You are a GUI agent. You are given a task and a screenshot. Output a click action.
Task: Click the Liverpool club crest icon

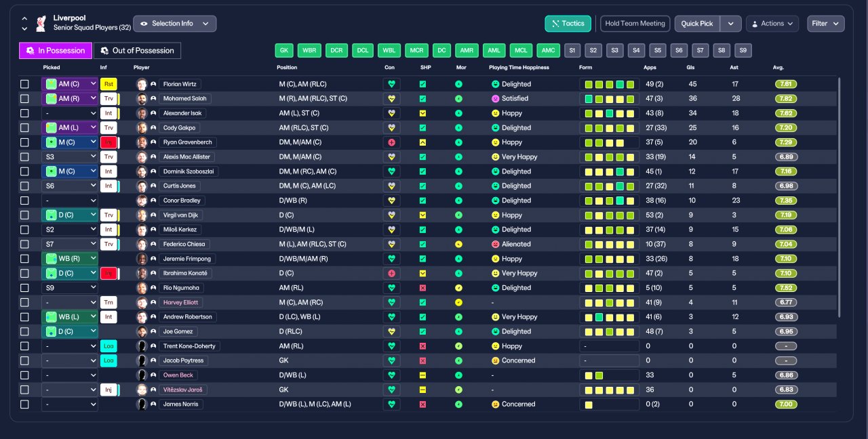(41, 23)
